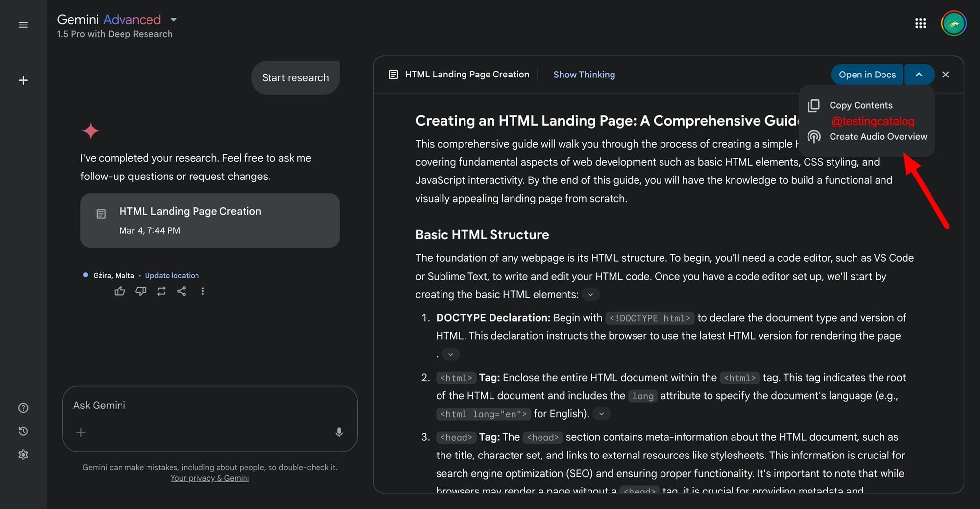Open the Activity history icon
980x509 pixels.
pyautogui.click(x=23, y=431)
